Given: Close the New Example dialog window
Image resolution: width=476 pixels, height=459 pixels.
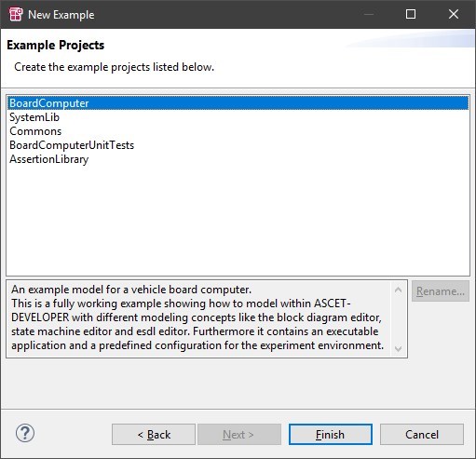Looking at the screenshot, I should click(x=454, y=14).
